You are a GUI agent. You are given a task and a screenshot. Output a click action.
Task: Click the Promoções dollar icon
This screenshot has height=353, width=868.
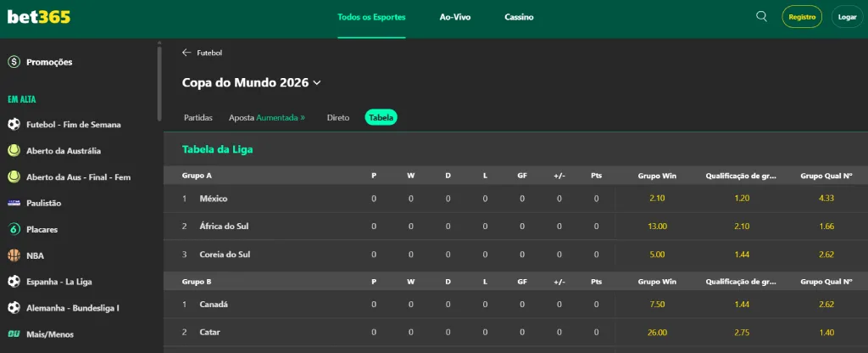pos(14,62)
